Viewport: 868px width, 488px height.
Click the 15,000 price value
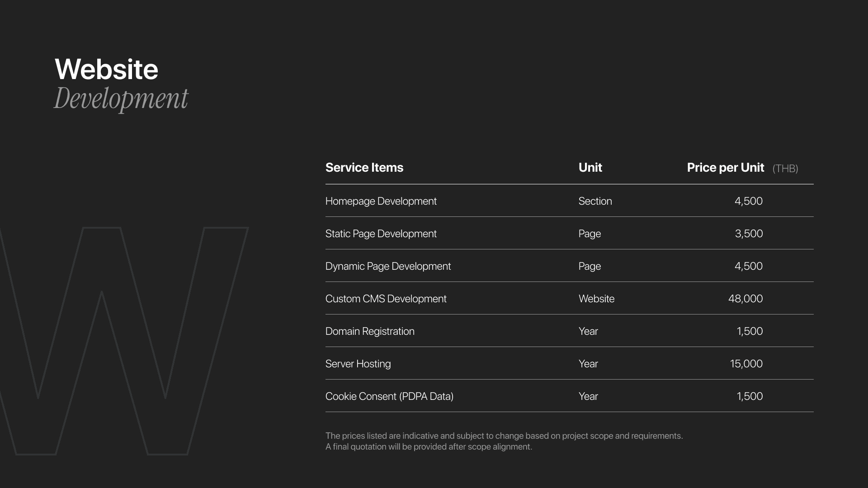(x=746, y=364)
